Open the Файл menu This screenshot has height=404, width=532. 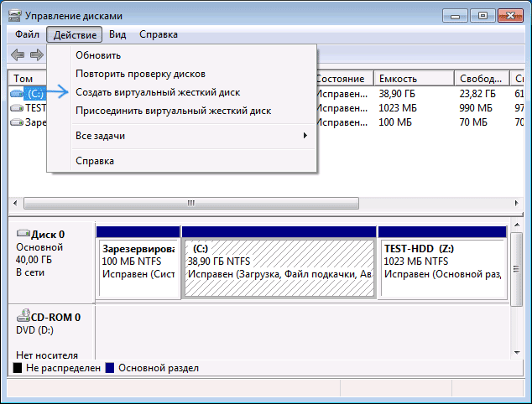tap(28, 34)
